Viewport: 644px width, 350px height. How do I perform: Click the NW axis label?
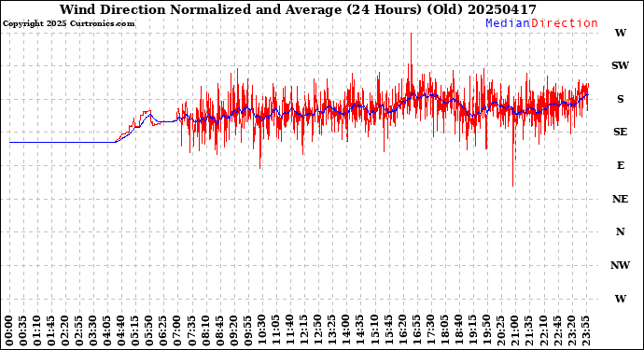point(620,265)
